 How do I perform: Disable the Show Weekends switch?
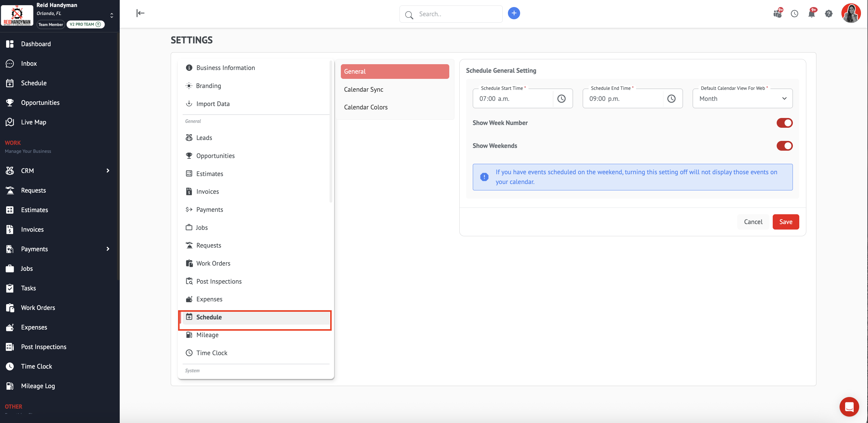point(784,146)
